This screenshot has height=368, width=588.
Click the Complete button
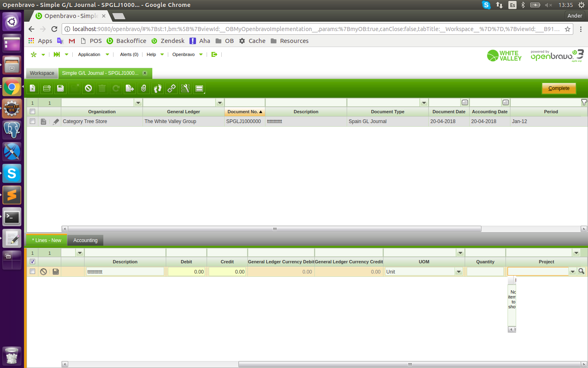pyautogui.click(x=559, y=88)
